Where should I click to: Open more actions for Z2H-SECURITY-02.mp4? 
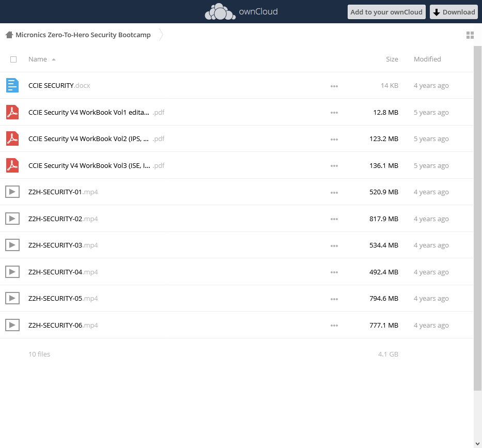click(334, 219)
